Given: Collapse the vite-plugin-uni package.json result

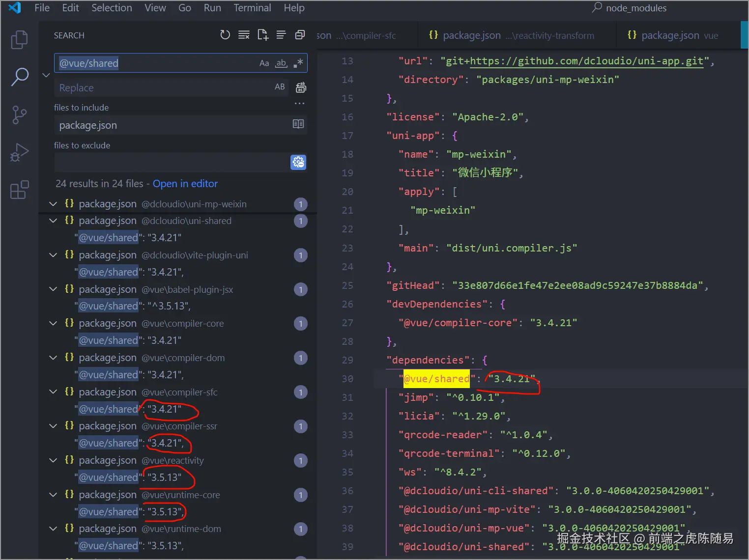Looking at the screenshot, I should tap(53, 255).
